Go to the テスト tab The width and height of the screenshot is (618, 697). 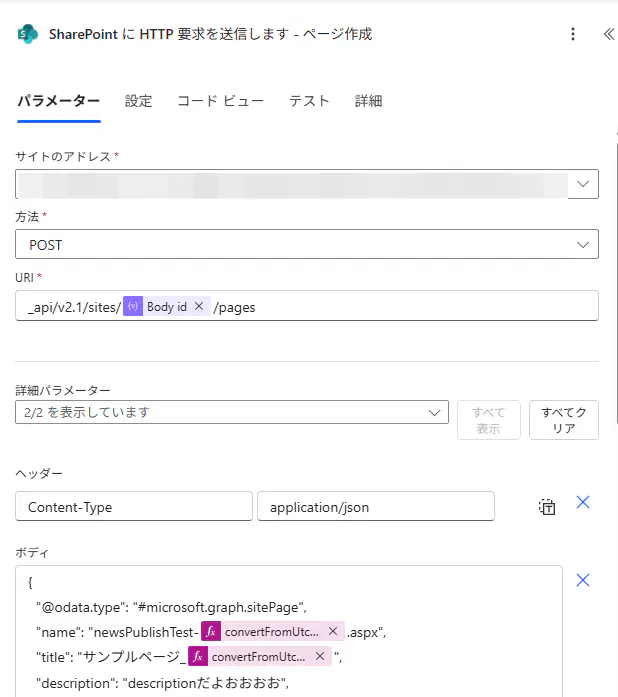click(309, 101)
